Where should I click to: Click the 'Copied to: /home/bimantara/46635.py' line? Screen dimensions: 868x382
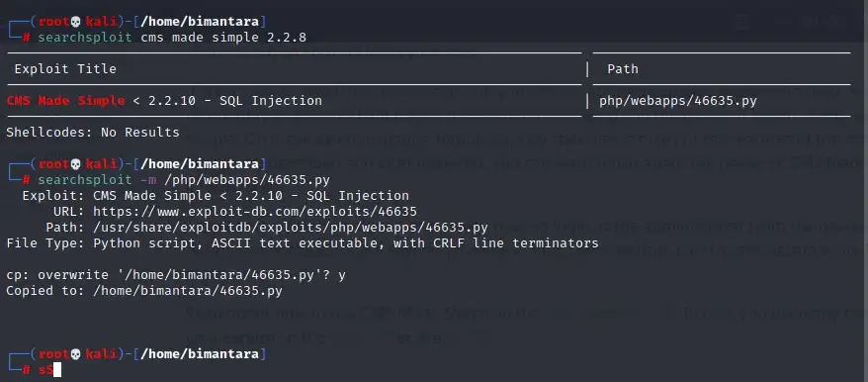(144, 291)
